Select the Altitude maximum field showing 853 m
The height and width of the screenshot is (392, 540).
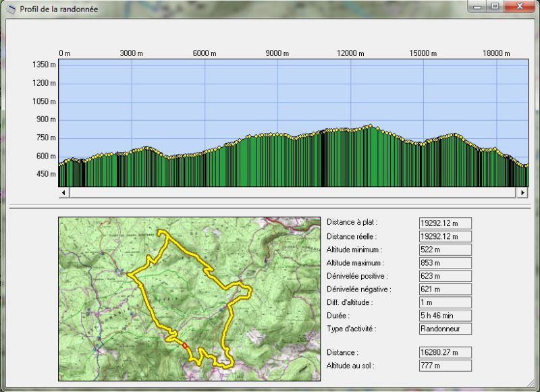coord(446,262)
